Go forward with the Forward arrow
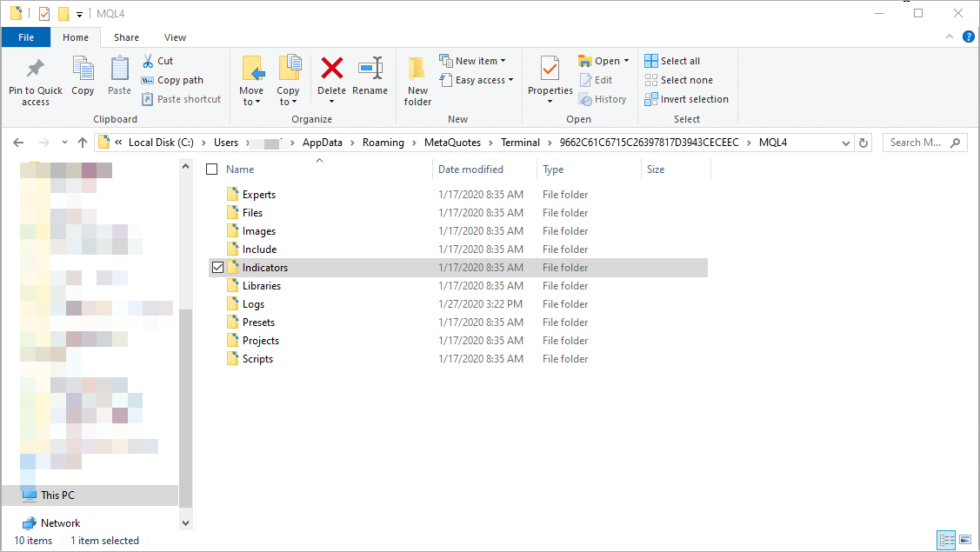 pyautogui.click(x=43, y=143)
